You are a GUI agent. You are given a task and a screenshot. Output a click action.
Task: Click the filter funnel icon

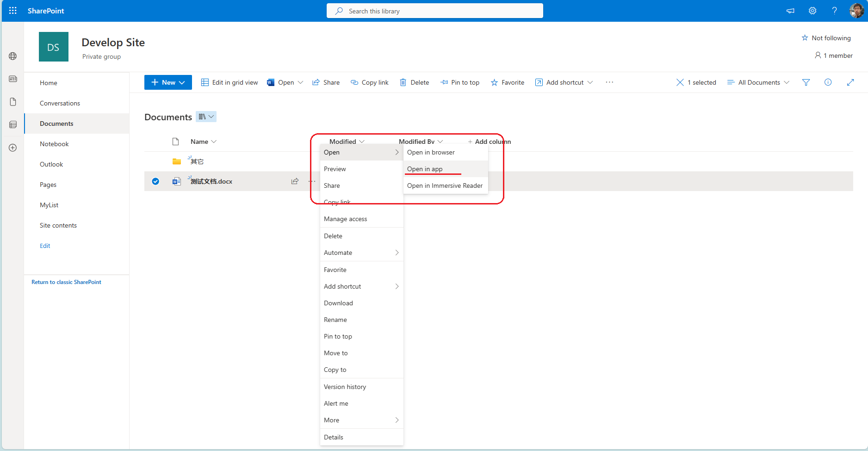[x=806, y=82]
